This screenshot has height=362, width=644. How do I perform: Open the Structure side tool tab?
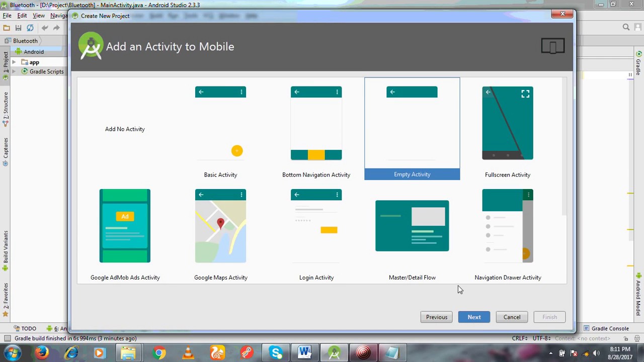click(6, 109)
